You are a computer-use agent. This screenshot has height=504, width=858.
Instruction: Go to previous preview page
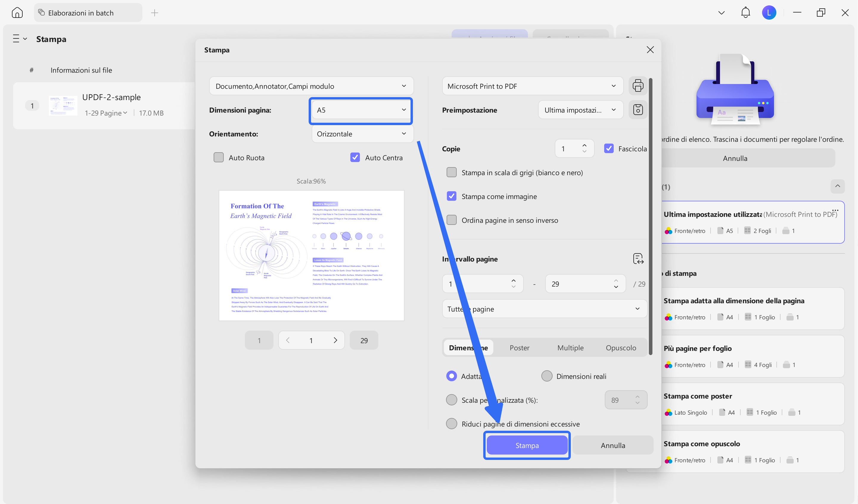coord(288,340)
